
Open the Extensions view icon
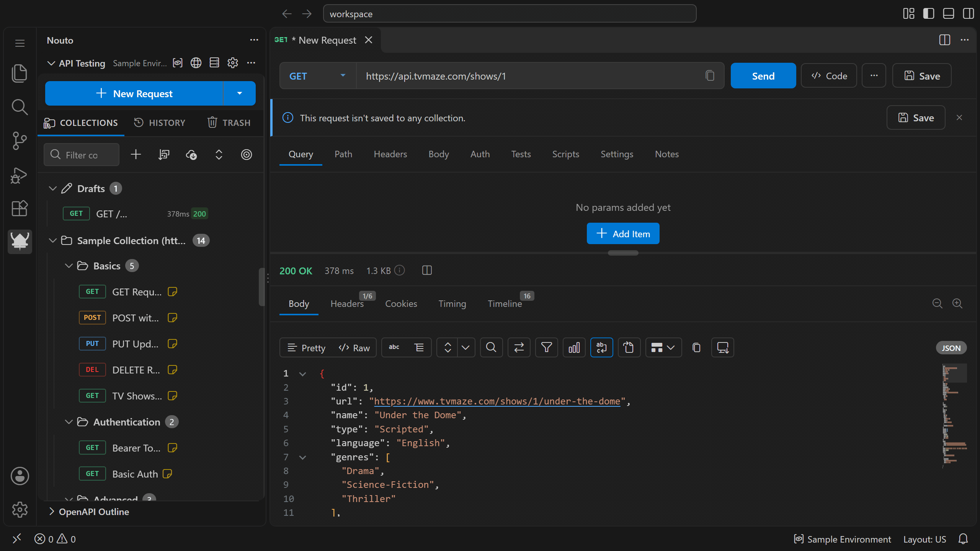coord(20,209)
